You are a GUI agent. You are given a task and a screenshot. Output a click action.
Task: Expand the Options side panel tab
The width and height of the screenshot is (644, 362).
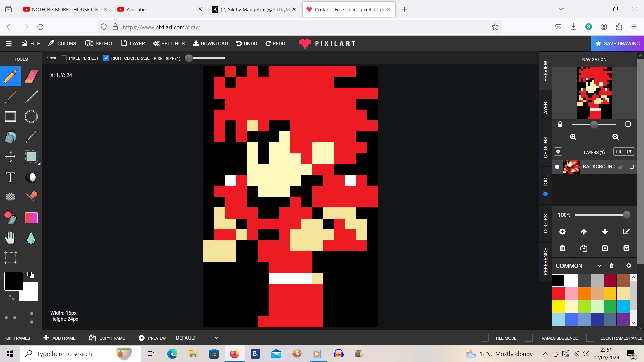545,147
